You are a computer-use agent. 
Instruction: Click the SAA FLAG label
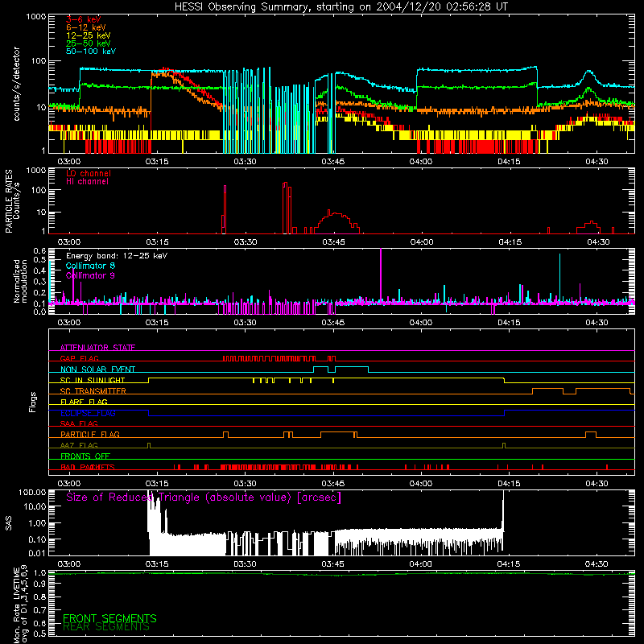pyautogui.click(x=79, y=423)
